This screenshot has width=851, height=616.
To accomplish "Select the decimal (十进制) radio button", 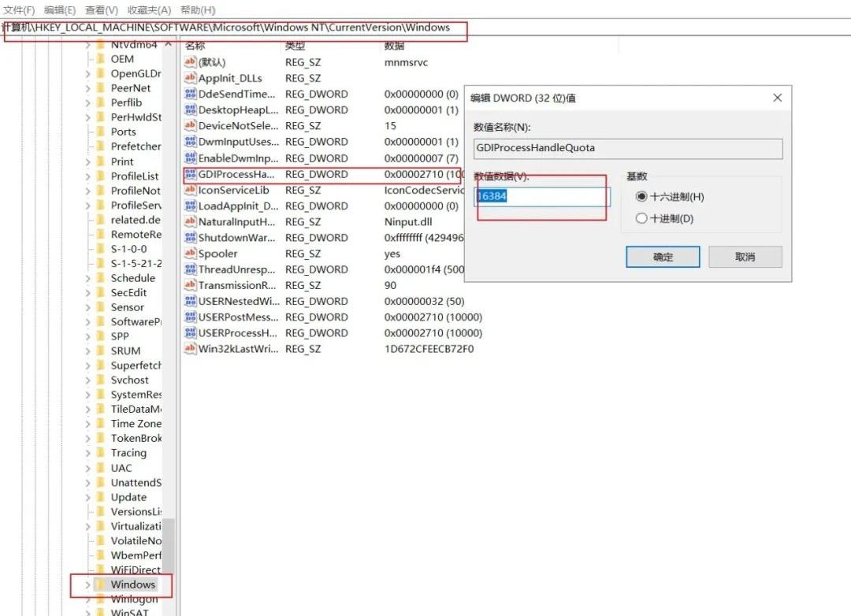I will (641, 218).
